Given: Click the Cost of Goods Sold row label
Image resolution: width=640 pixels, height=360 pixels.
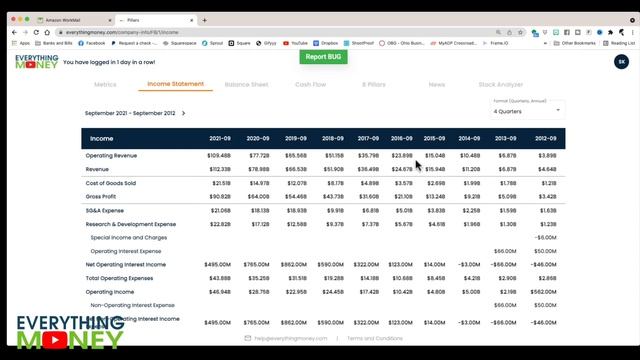Looking at the screenshot, I should (x=111, y=183).
